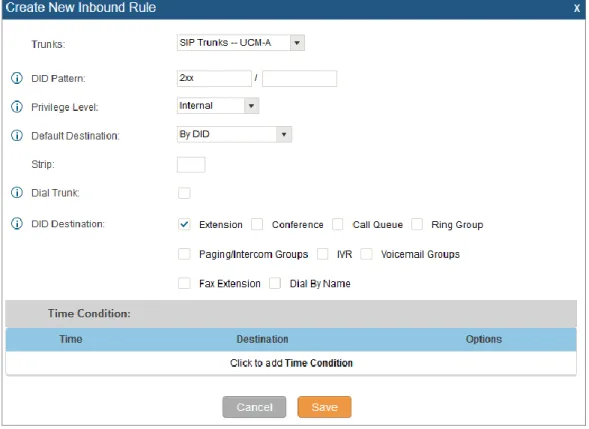This screenshot has height=429, width=589.
Task: Open the Privilege Level dropdown
Action: pyautogui.click(x=218, y=106)
